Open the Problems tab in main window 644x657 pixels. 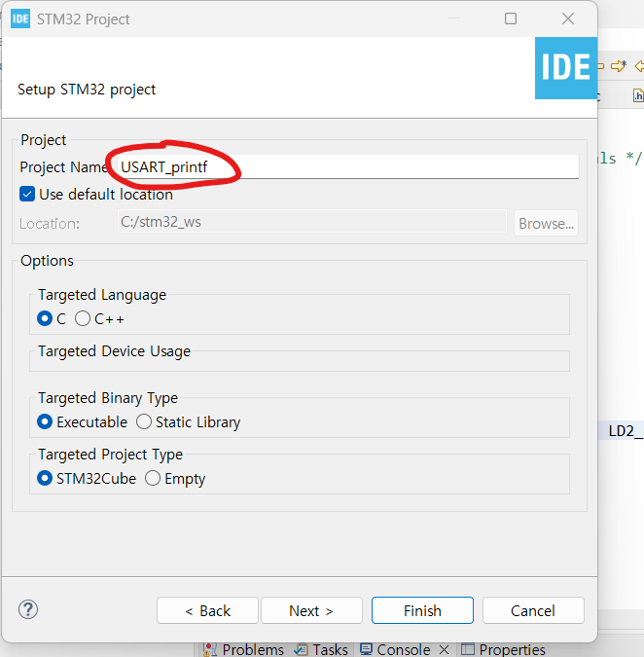pyautogui.click(x=244, y=649)
